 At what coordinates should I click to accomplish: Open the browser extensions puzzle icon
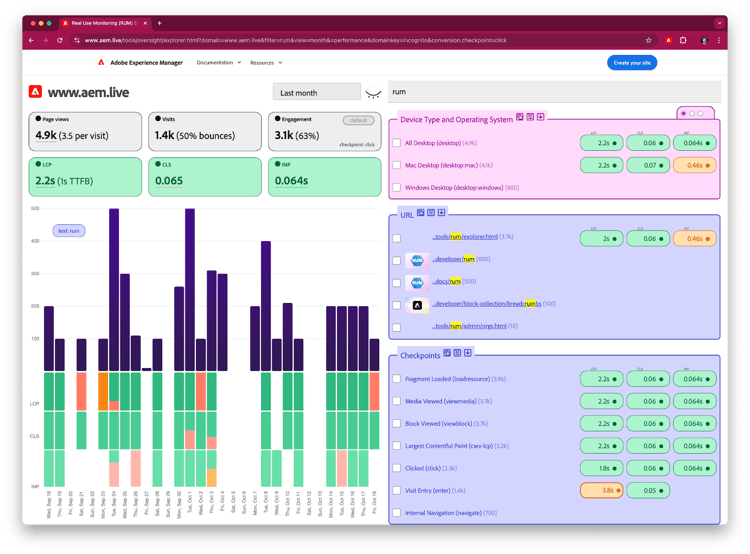click(x=683, y=41)
